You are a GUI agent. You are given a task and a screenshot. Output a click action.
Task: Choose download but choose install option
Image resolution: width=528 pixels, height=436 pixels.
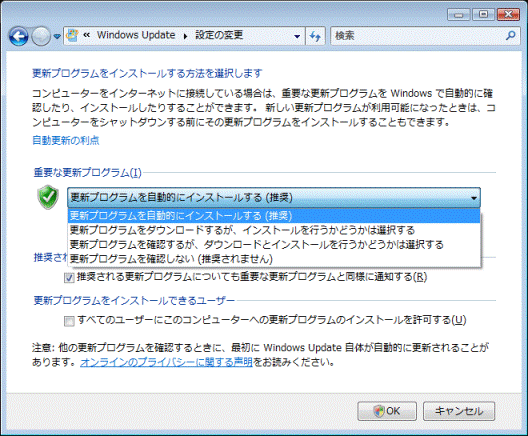[x=274, y=230]
